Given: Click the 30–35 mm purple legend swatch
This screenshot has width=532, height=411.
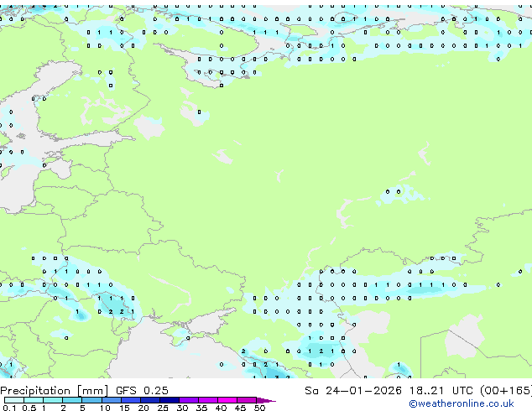Looking at the screenshot, I should point(188,400).
